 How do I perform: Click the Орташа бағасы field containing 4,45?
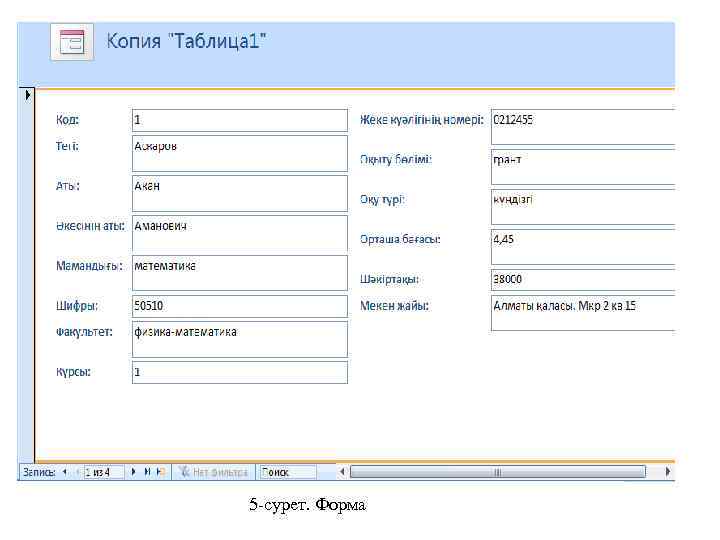click(x=583, y=247)
